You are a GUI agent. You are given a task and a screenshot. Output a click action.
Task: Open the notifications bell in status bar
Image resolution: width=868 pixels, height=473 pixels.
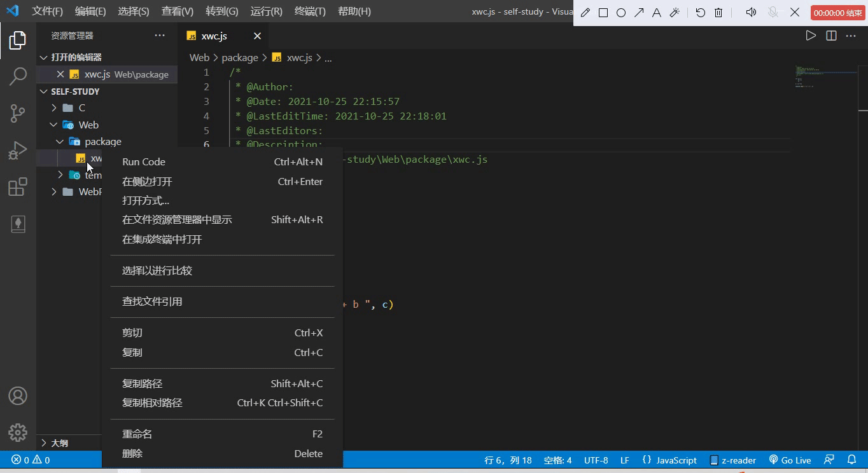click(x=852, y=460)
